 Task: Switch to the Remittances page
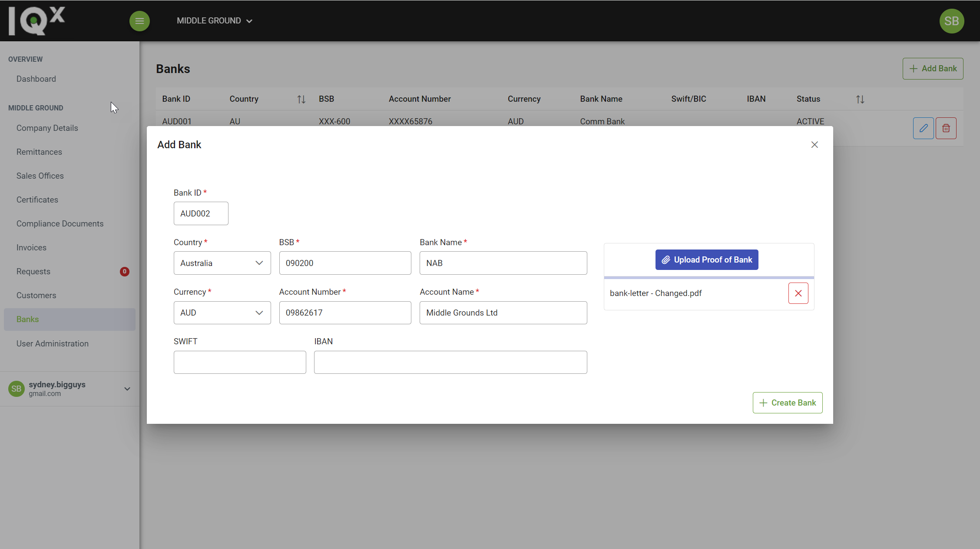[39, 152]
